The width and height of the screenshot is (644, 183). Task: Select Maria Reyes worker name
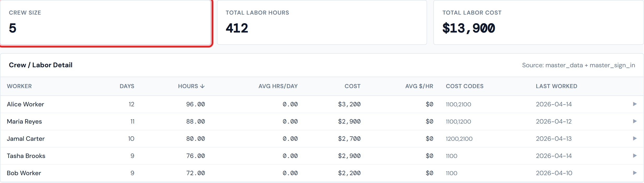24,121
